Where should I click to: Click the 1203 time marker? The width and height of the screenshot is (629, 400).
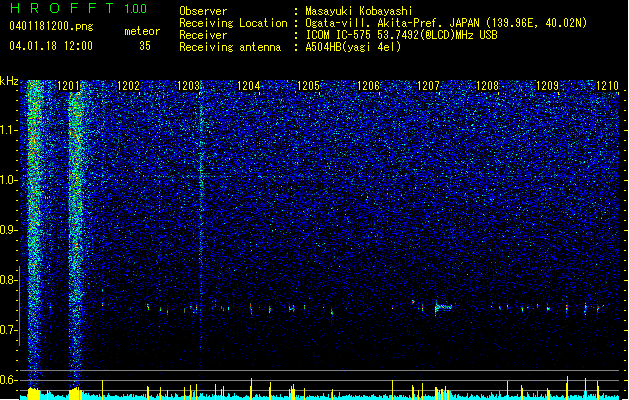[189, 85]
